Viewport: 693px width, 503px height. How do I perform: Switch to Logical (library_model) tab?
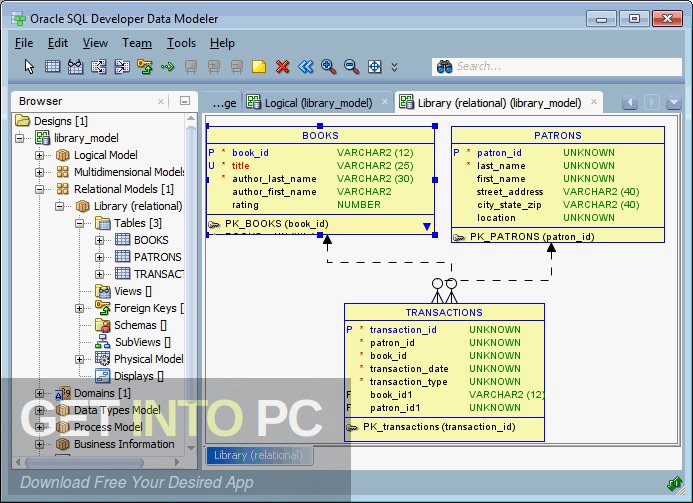pos(318,103)
